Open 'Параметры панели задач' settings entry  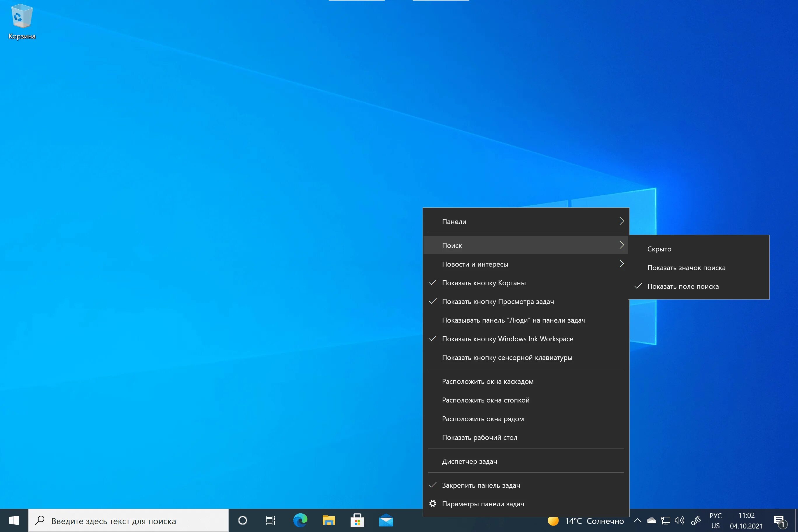tap(483, 504)
